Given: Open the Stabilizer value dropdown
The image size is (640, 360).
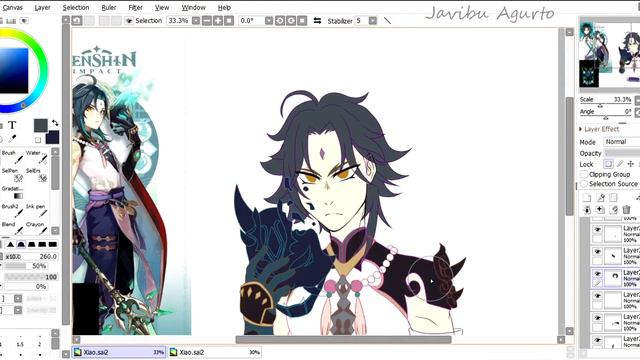Looking at the screenshot, I should (373, 20).
